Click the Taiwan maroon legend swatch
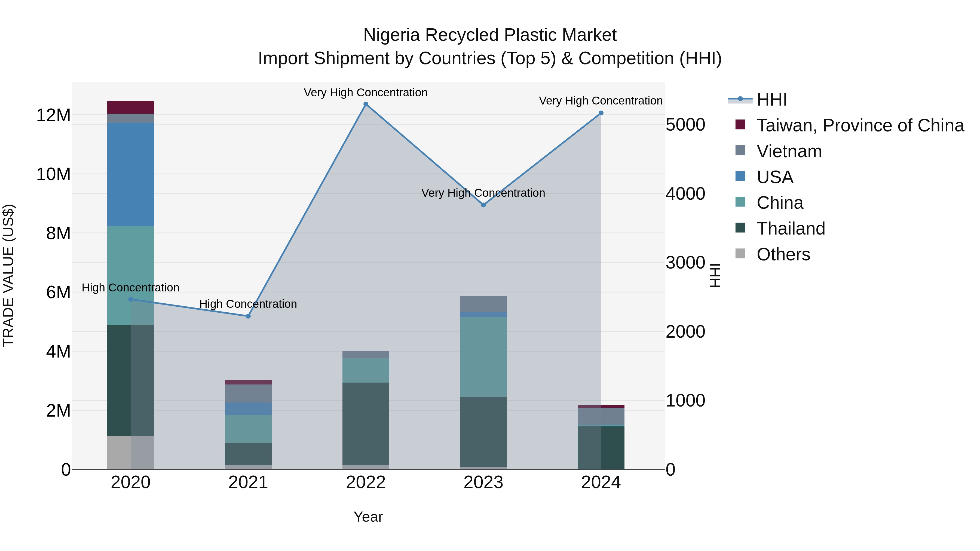The width and height of the screenshot is (980, 551). [x=740, y=124]
